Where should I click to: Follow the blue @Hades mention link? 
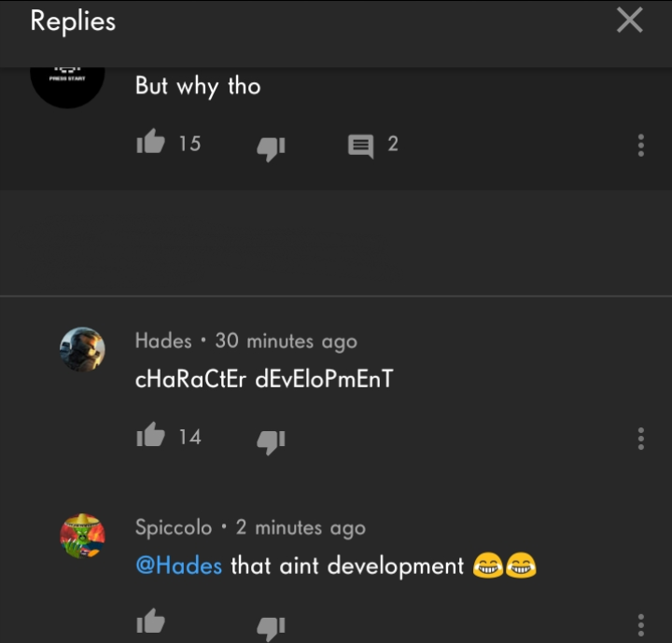[178, 566]
